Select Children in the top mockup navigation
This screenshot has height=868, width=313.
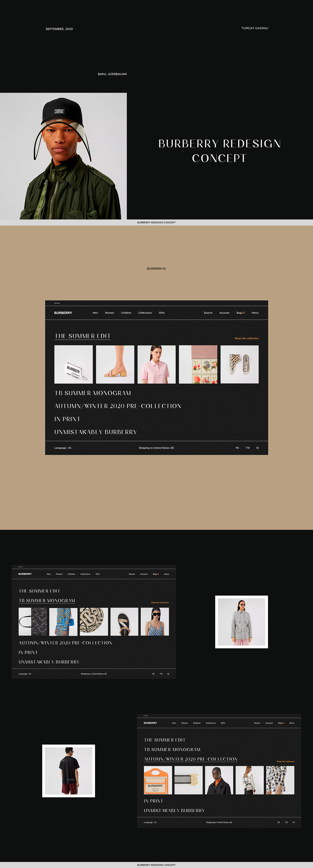(x=126, y=313)
